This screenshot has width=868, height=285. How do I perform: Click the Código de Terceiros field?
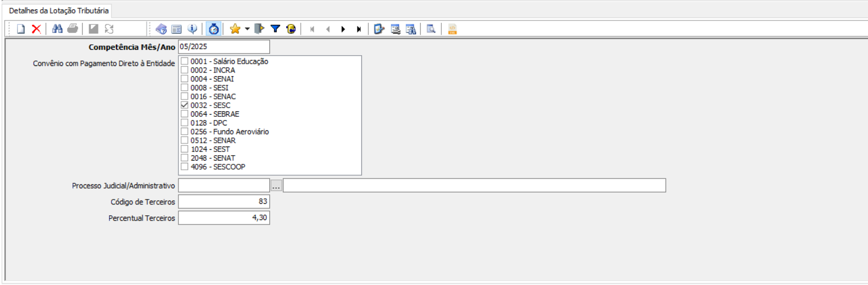[224, 202]
